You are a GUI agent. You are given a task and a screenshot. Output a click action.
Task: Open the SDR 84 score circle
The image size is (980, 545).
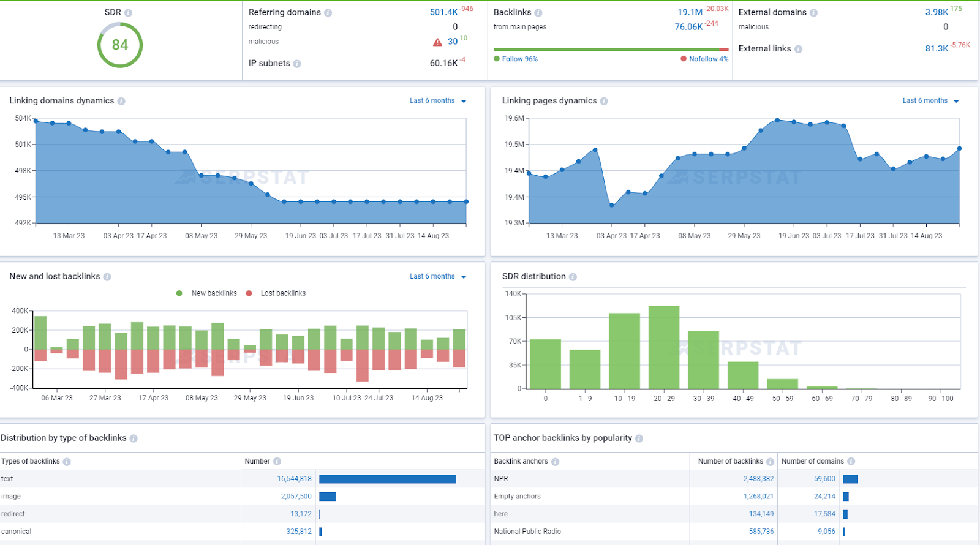point(120,45)
